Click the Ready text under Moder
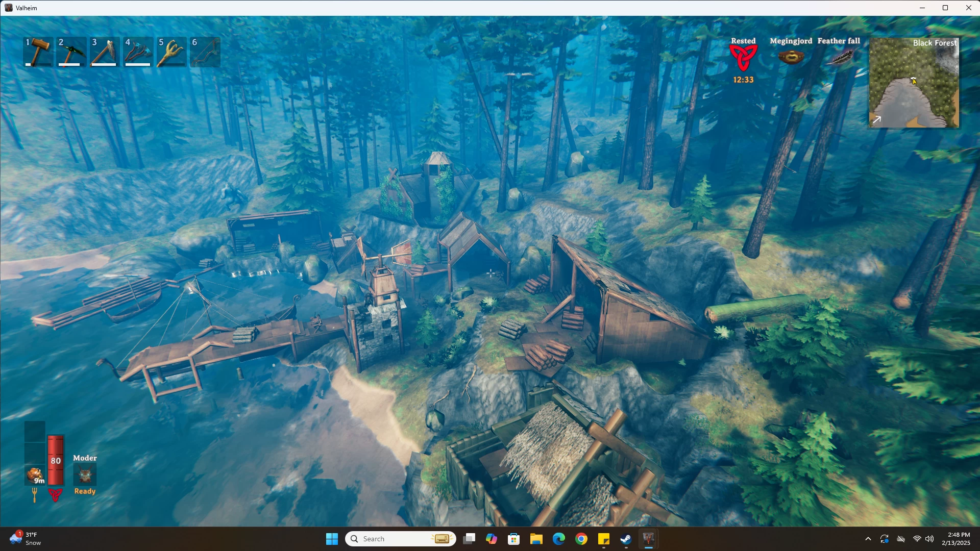Image resolution: width=980 pixels, height=551 pixels. [85, 491]
